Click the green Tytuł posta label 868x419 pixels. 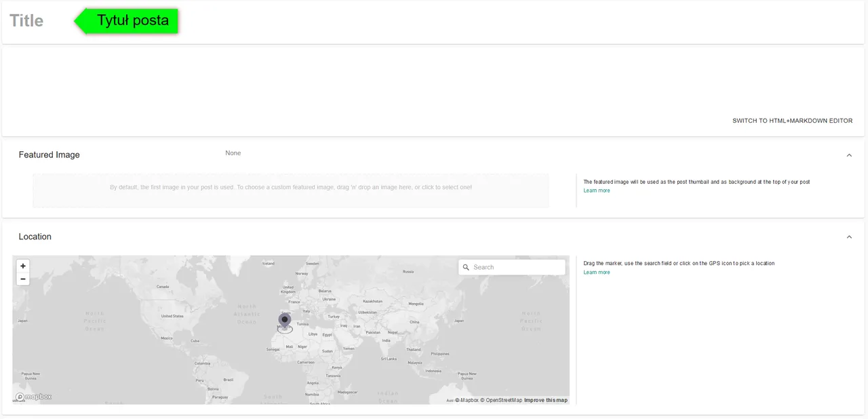pyautogui.click(x=132, y=21)
